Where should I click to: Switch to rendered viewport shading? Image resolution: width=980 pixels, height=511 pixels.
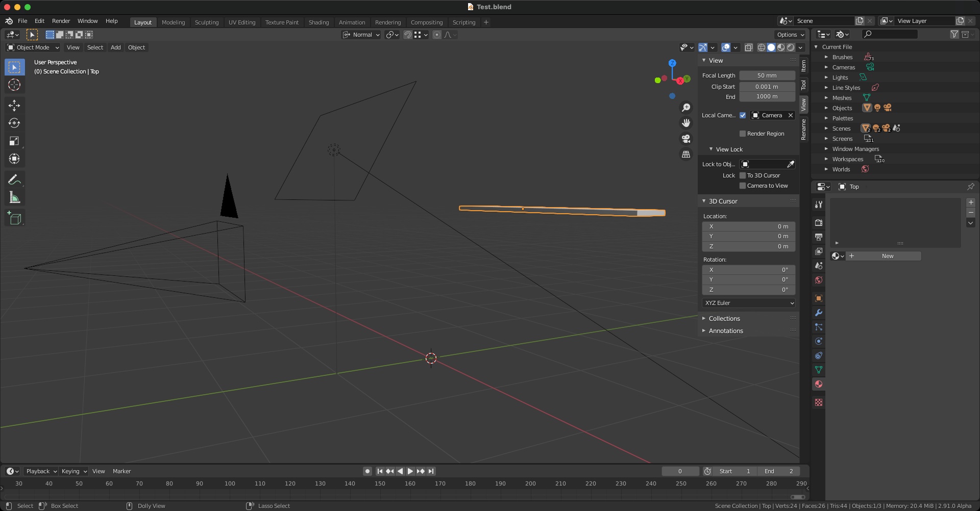pos(791,47)
